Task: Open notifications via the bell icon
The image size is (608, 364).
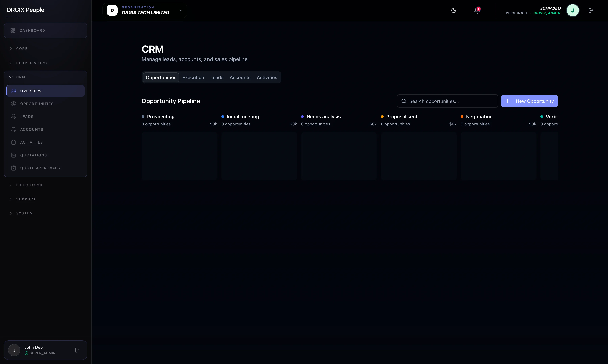Action: click(x=477, y=10)
